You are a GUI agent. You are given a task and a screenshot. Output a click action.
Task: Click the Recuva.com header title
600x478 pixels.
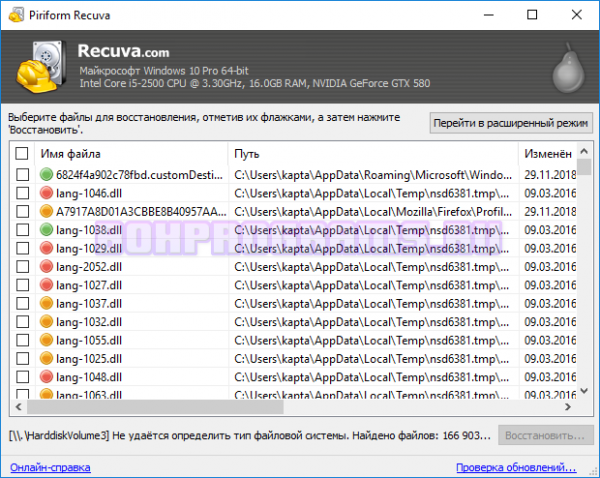(123, 51)
